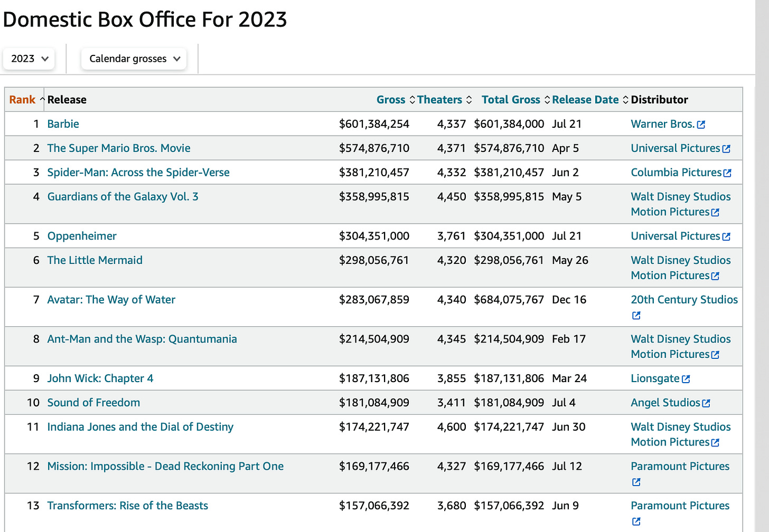Open Ant-Man and the Wasp: Quantumania link
Screen dimensions: 769x532
click(142, 339)
